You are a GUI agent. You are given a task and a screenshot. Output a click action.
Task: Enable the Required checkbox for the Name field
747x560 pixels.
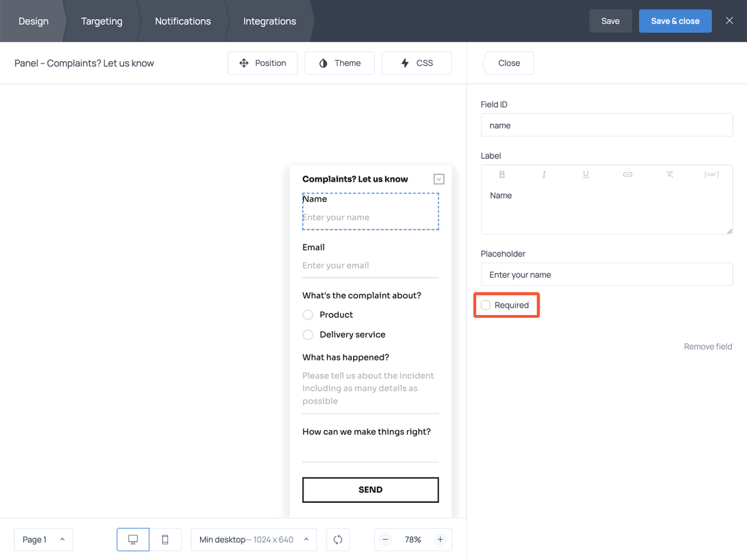(486, 305)
